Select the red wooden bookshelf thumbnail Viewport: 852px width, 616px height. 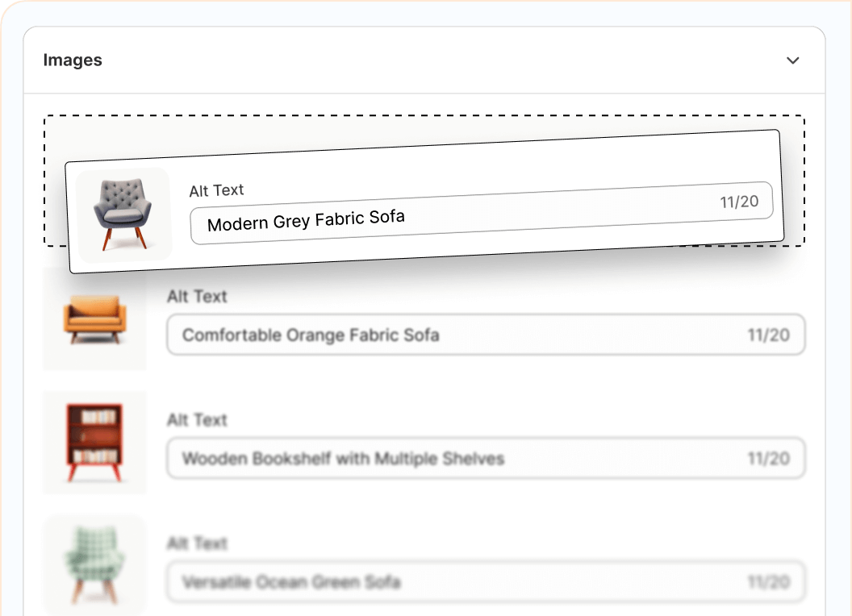pyautogui.click(x=94, y=443)
